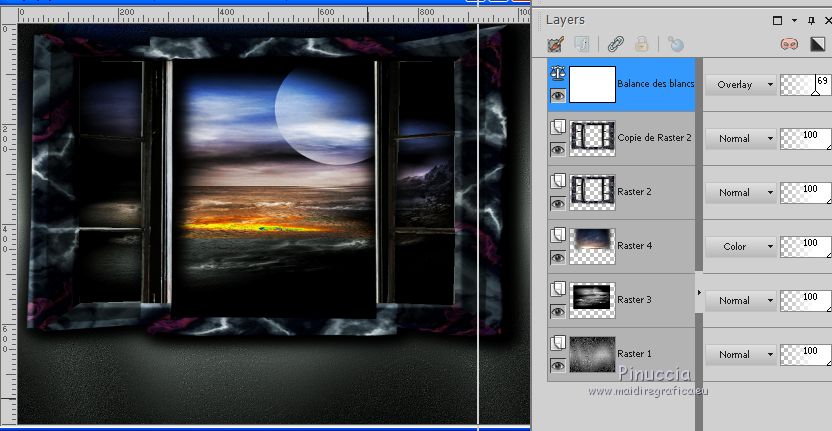Click the Lock Transparency padlock icon
The height and width of the screenshot is (431, 832).
tap(642, 44)
